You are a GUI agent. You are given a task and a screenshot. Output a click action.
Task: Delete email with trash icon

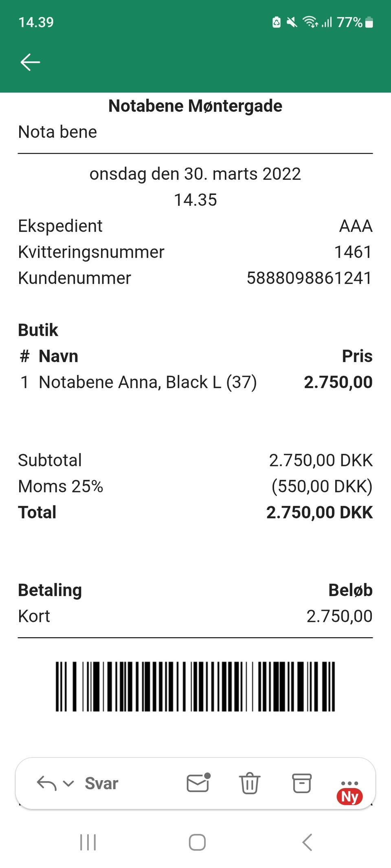point(249,783)
